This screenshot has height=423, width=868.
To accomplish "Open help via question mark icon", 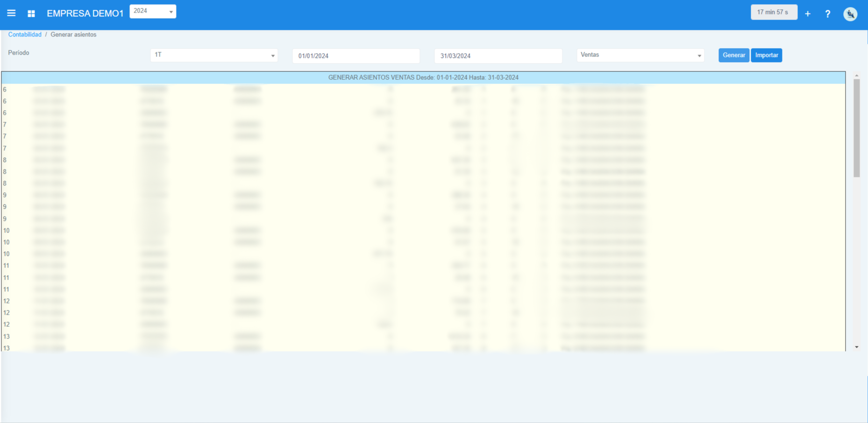I will (x=828, y=14).
